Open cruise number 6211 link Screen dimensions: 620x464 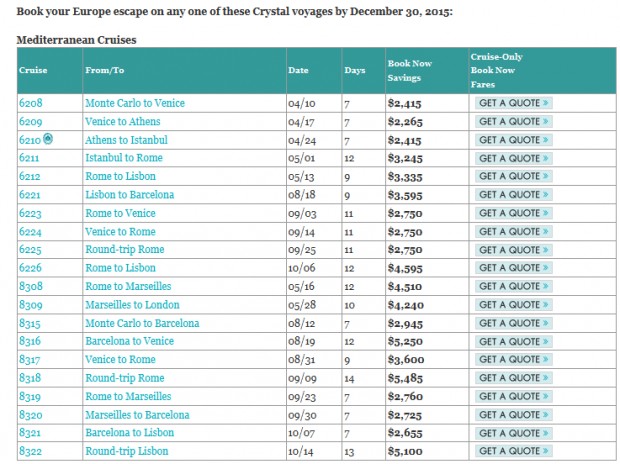click(29, 158)
